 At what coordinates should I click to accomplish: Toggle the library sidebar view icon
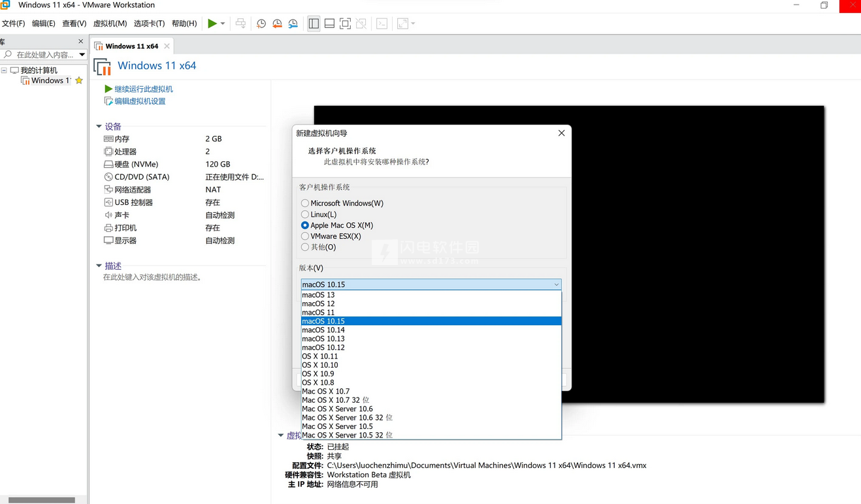click(314, 24)
